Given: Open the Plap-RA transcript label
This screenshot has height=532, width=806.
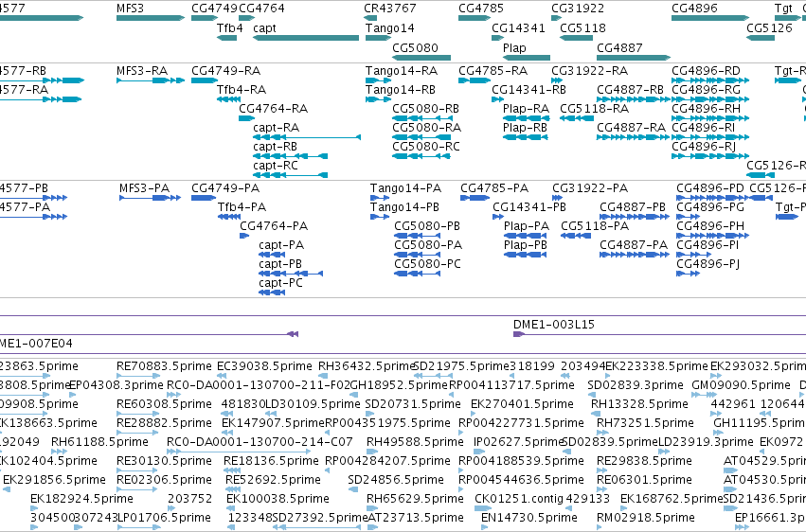Looking at the screenshot, I should click(526, 108).
